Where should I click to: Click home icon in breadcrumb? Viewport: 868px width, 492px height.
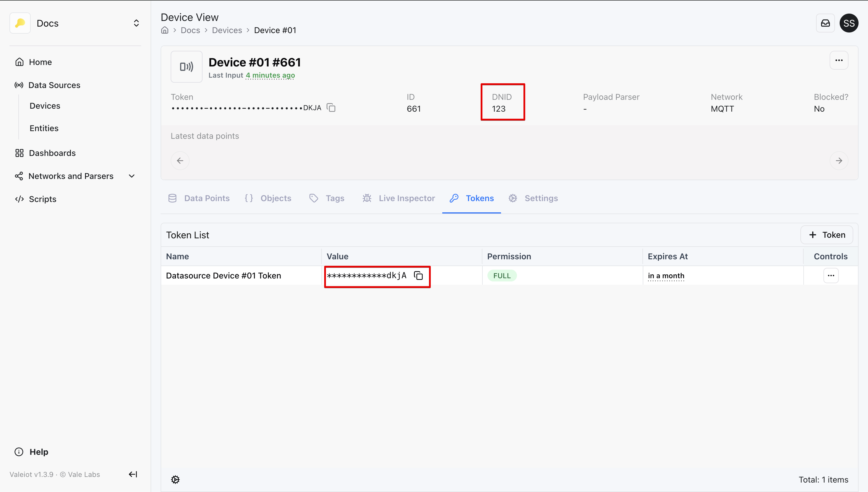coord(165,30)
